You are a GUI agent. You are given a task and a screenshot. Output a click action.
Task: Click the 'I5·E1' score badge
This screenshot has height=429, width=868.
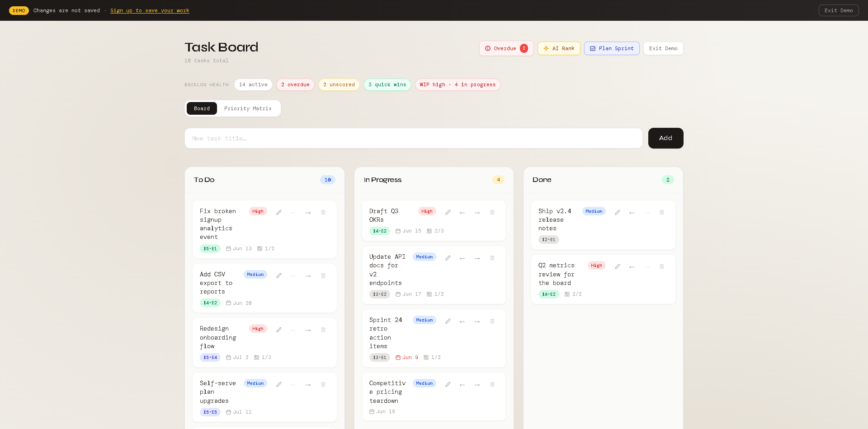point(210,249)
